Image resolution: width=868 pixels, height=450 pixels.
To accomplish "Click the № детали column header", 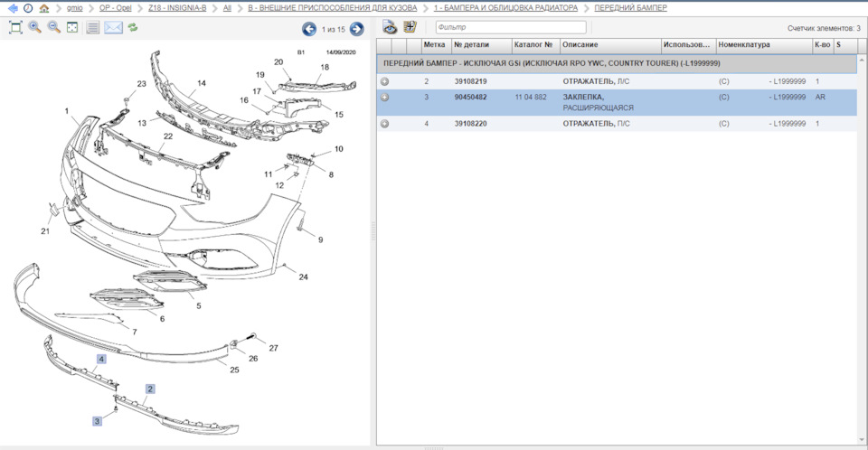I will point(479,43).
